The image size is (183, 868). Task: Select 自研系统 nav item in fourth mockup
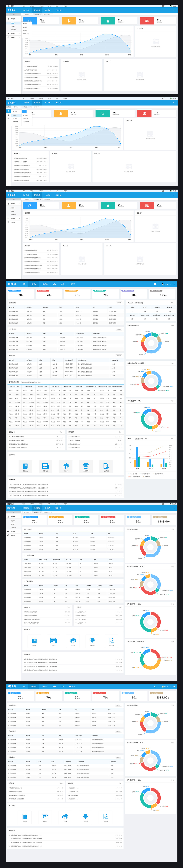pyautogui.click(x=33, y=284)
